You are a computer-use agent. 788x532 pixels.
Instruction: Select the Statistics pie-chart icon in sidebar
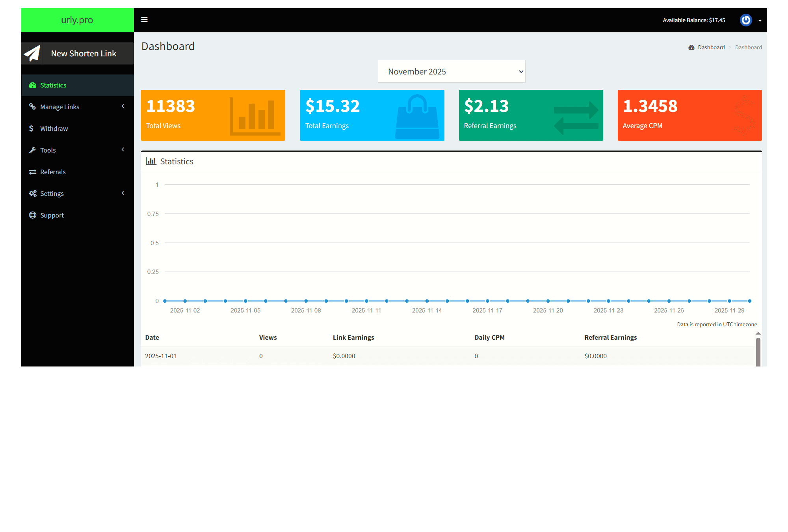tap(32, 85)
